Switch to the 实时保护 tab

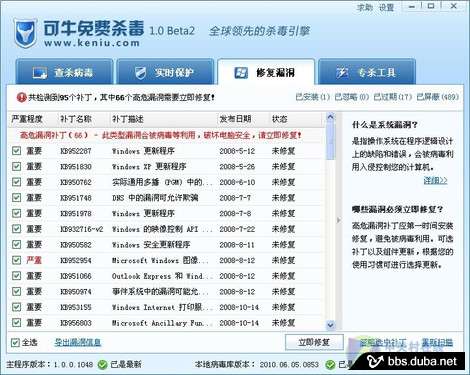(x=165, y=72)
